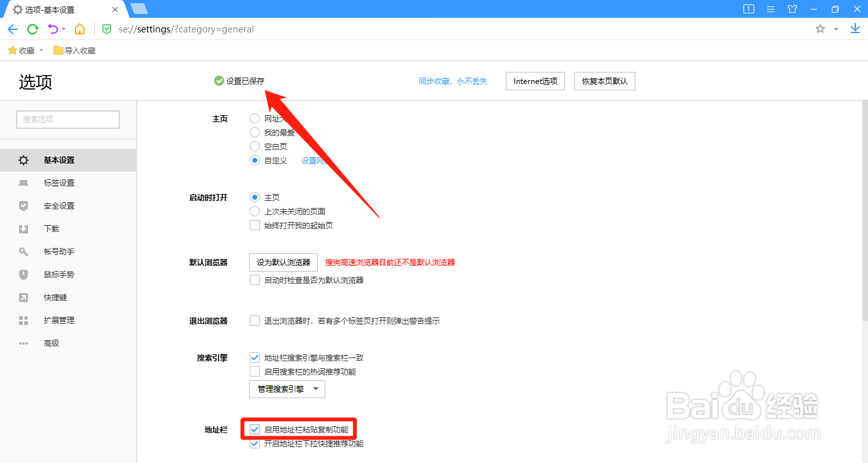Open the 安全设置 shield icon
868x463 pixels.
[x=23, y=205]
